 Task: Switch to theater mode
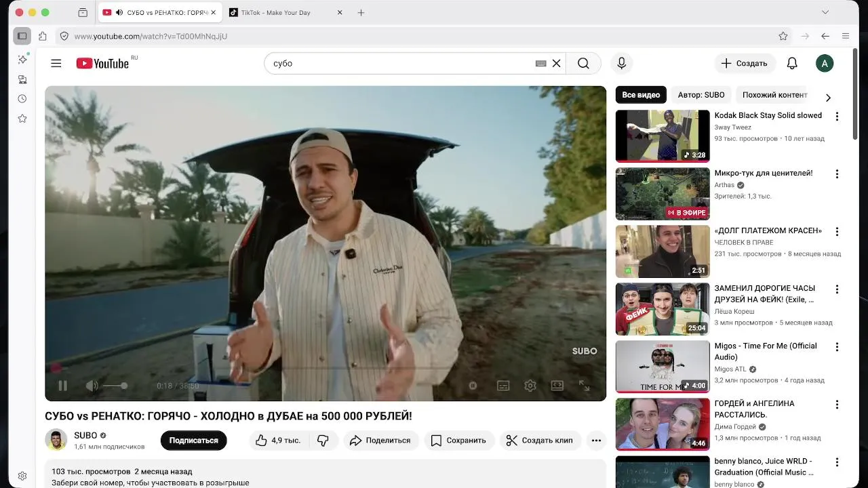(557, 386)
